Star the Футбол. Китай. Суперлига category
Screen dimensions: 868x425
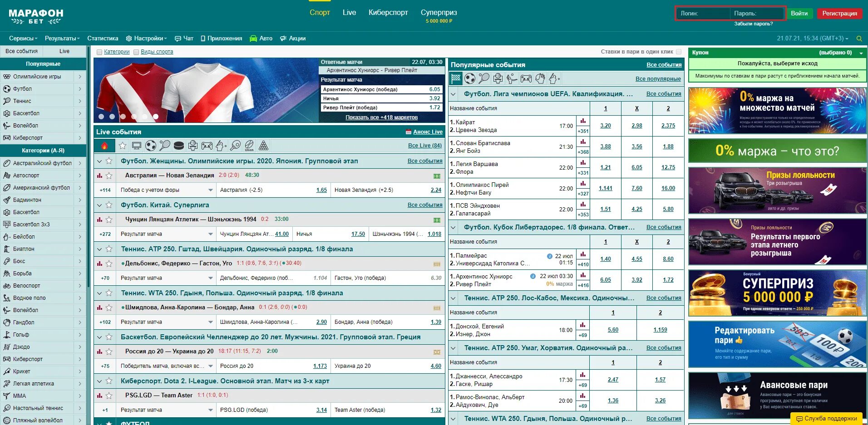(109, 205)
